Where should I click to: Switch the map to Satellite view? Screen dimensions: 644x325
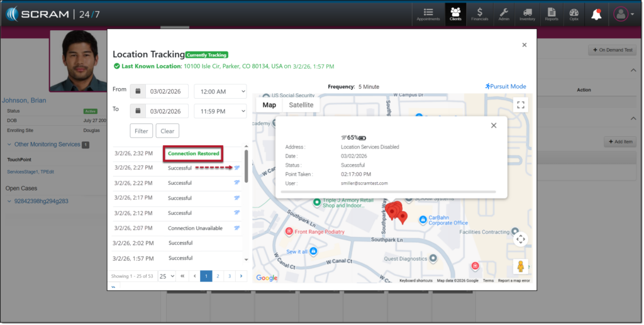click(x=301, y=105)
